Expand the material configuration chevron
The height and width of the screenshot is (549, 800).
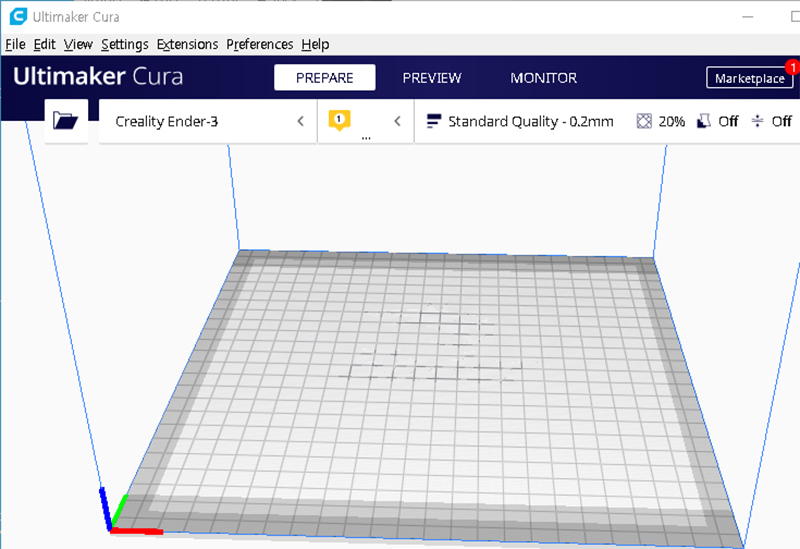click(397, 121)
